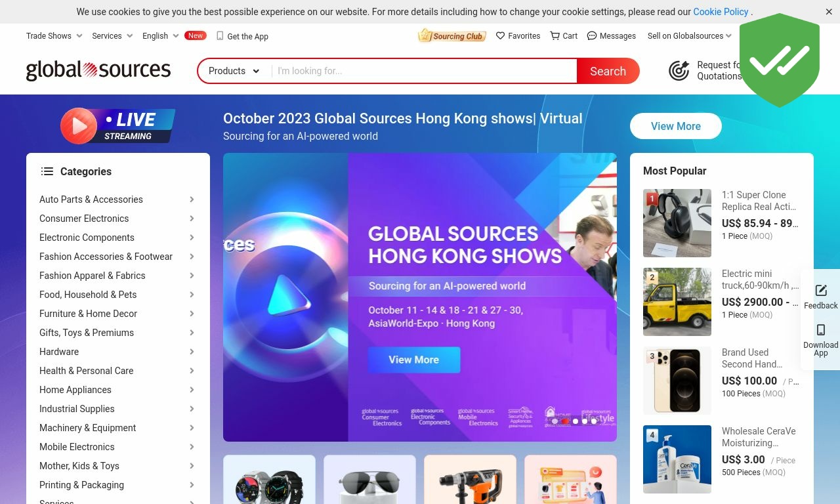Select the last carousel dot on banner
This screenshot has height=504, width=840.
tap(595, 421)
